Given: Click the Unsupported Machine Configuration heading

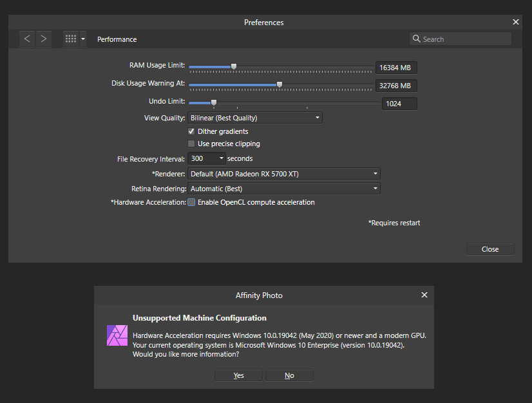Looking at the screenshot, I should coord(200,318).
